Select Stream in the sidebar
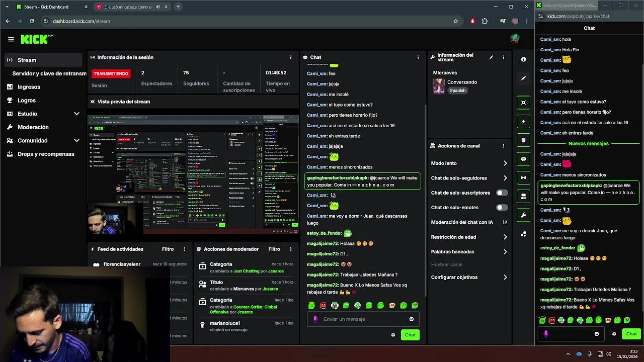 [x=43, y=60]
